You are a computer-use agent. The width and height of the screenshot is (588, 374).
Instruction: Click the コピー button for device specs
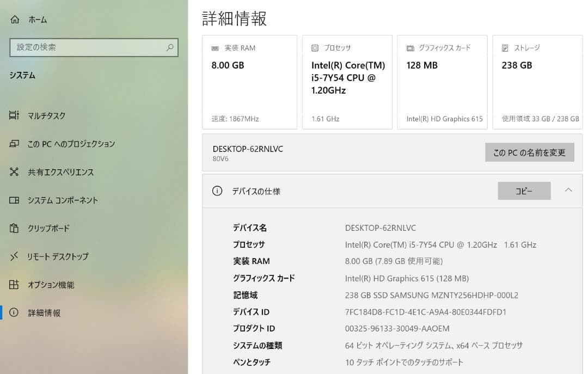pos(524,191)
